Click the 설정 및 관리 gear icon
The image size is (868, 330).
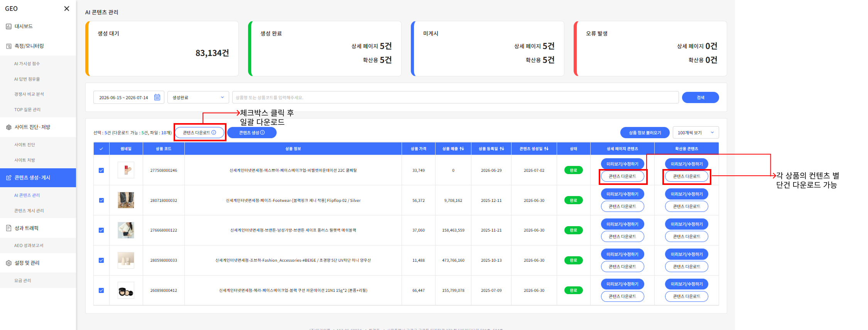pyautogui.click(x=8, y=263)
